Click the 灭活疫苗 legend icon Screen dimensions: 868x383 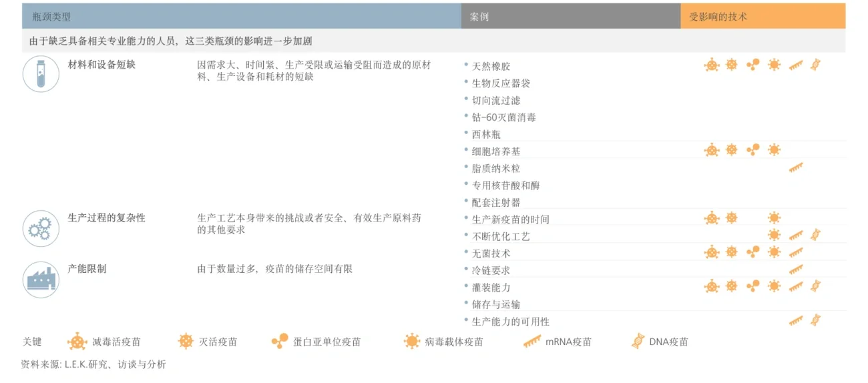tap(186, 342)
